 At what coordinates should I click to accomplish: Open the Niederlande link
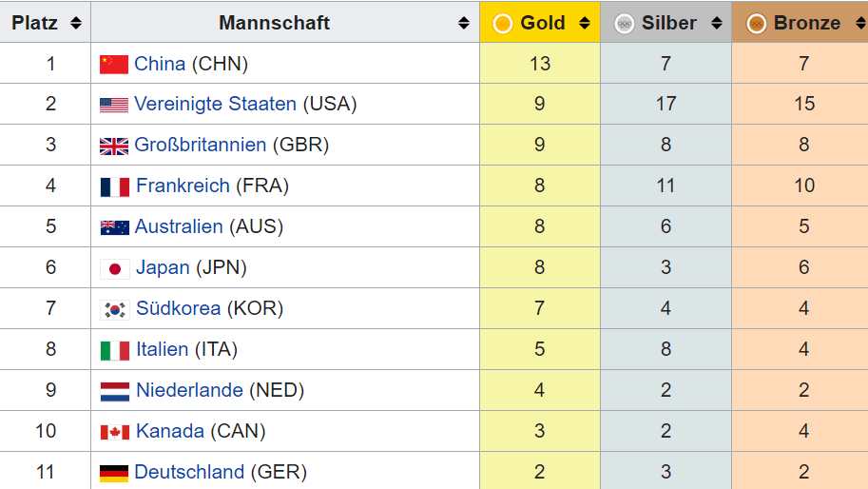pos(190,390)
